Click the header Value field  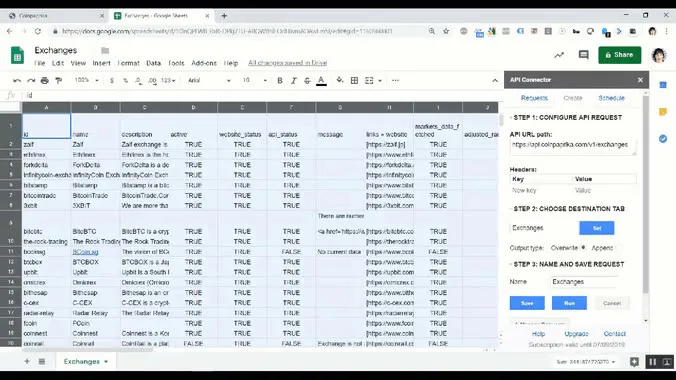(x=605, y=190)
